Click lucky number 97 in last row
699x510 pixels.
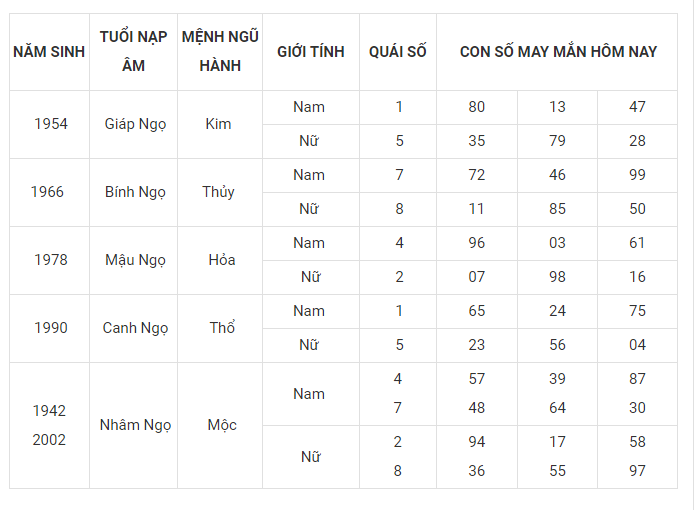coord(637,471)
